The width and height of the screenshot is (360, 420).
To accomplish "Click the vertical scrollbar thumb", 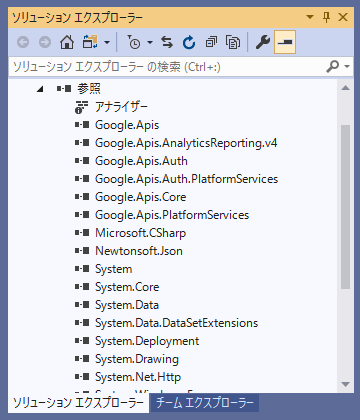I will point(346,207).
